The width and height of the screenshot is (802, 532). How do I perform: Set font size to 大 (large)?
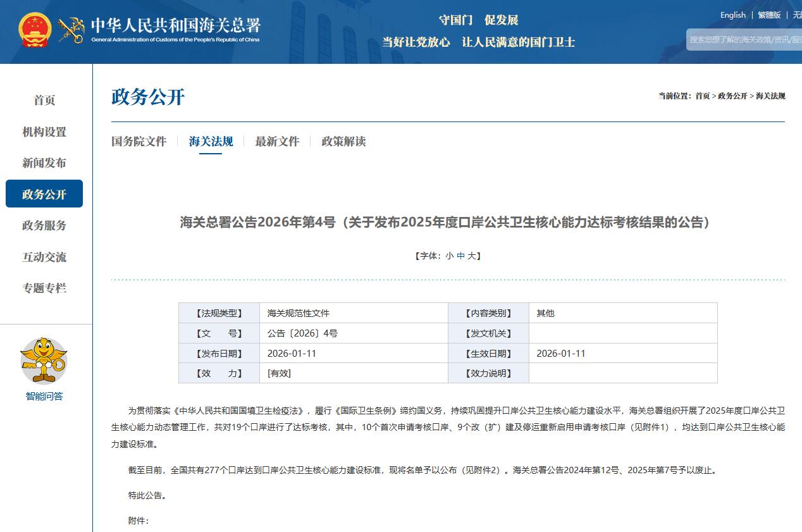pyautogui.click(x=471, y=256)
